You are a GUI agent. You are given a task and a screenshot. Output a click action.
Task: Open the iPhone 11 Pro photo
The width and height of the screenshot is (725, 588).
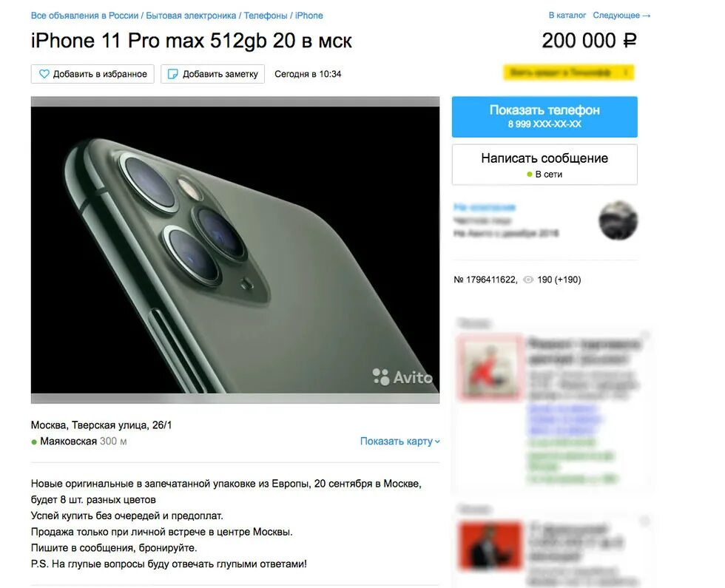(x=235, y=250)
